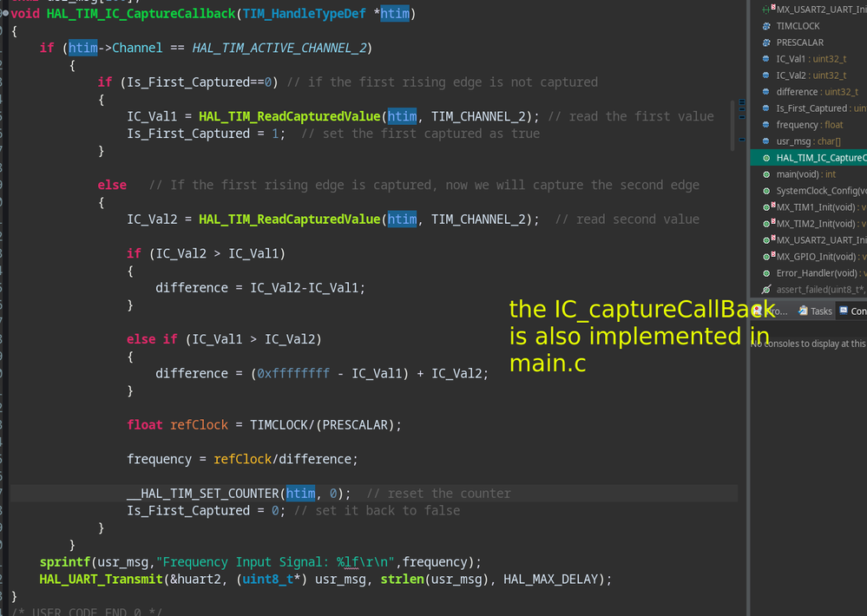Click "No consoles to display" message
This screenshot has width=867, height=616.
(808, 344)
